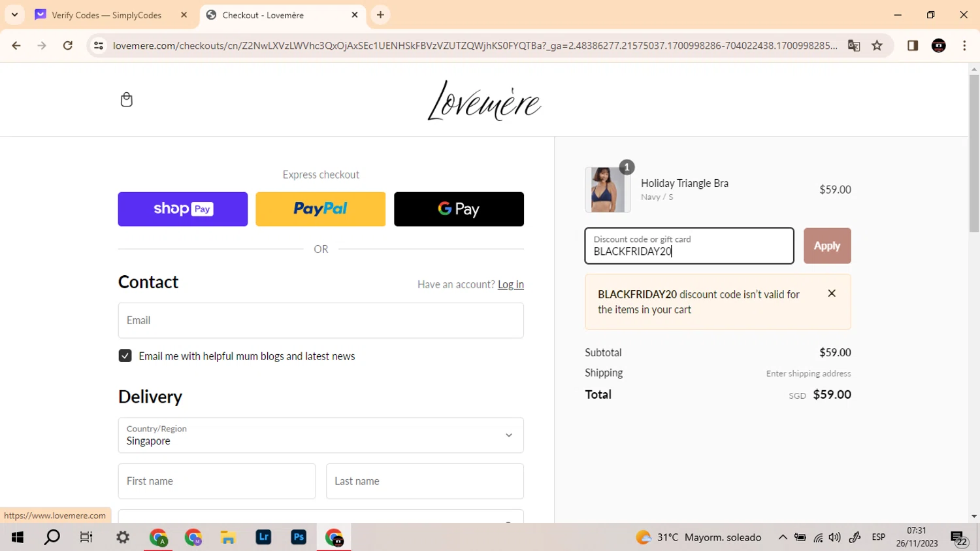Go back to previous page
Viewport: 980px width, 551px height.
16,46
